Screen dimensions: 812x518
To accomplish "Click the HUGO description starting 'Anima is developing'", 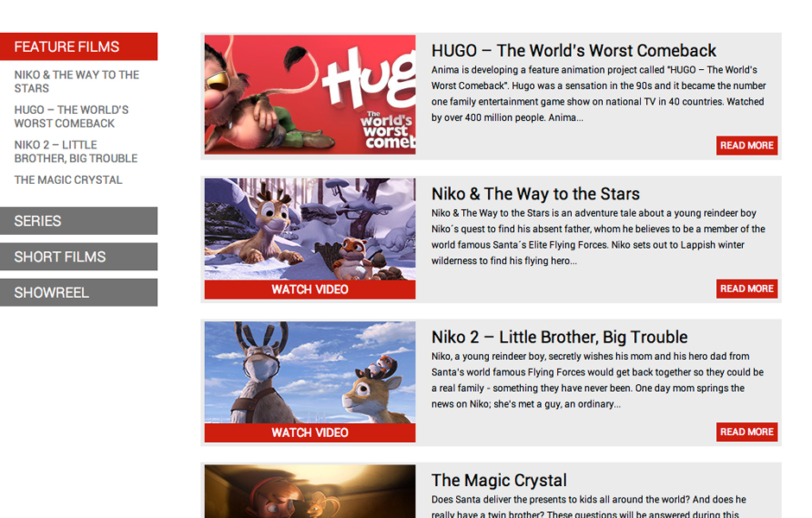I will pyautogui.click(x=599, y=93).
